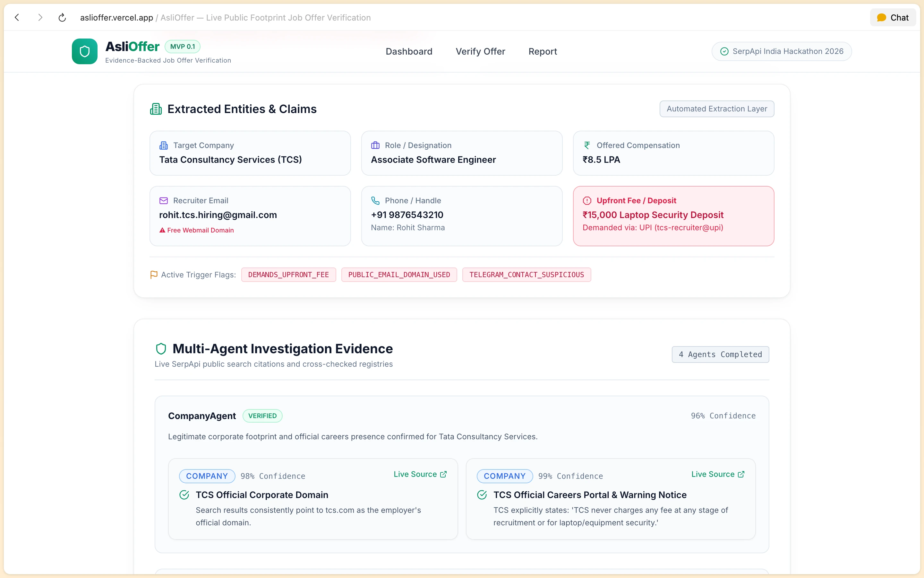Switch to the Verify Offer page
Viewport: 924px width, 578px height.
pos(480,51)
